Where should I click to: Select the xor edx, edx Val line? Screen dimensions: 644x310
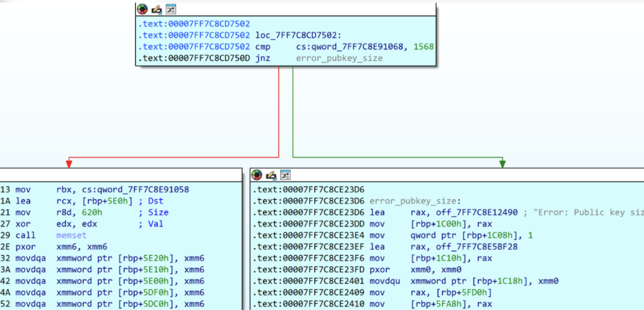(x=81, y=224)
